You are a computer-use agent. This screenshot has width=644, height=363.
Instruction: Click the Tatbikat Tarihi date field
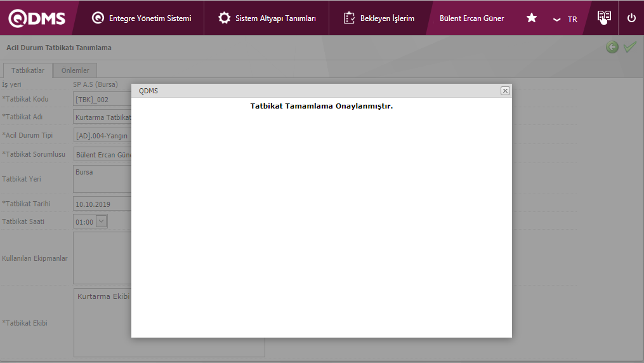[102, 204]
